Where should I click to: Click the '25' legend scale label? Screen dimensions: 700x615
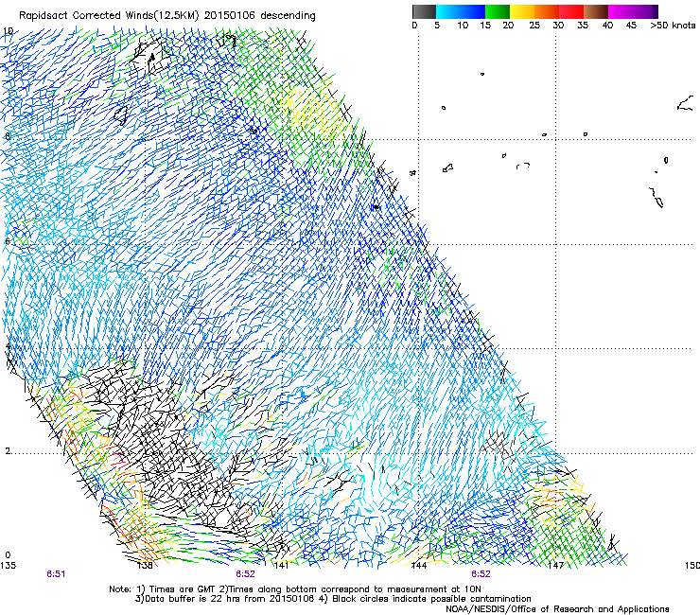(x=534, y=26)
